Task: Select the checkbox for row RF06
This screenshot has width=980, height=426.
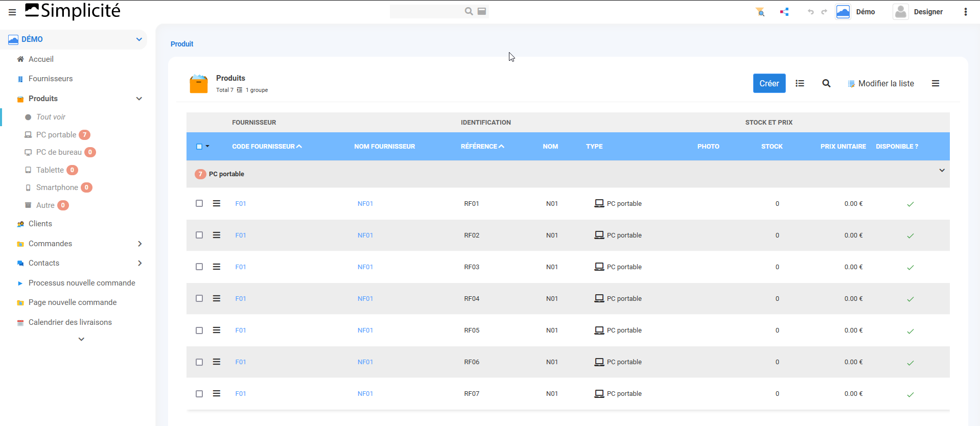Action: point(199,362)
